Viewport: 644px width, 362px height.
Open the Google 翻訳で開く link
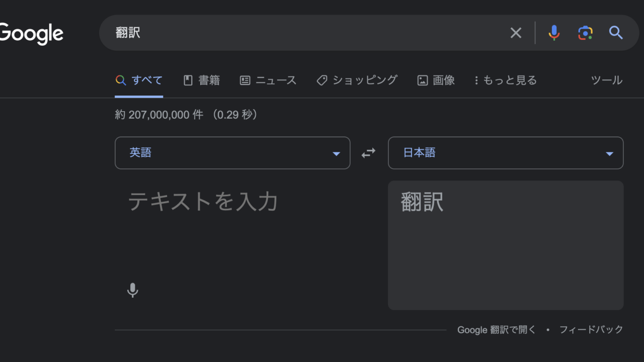pos(496,330)
